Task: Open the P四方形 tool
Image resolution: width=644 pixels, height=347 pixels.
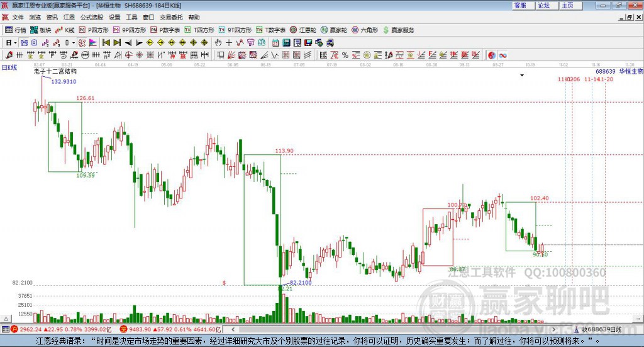Action: tap(94, 30)
